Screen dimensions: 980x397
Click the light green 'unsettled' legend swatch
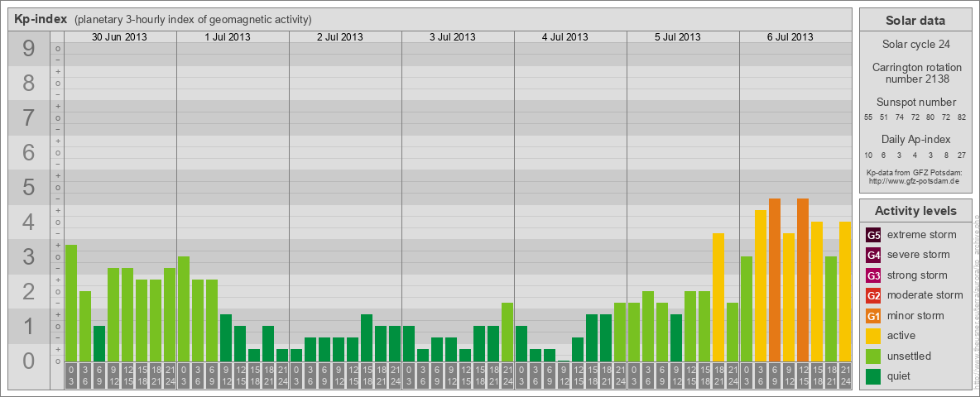pyautogui.click(x=873, y=356)
